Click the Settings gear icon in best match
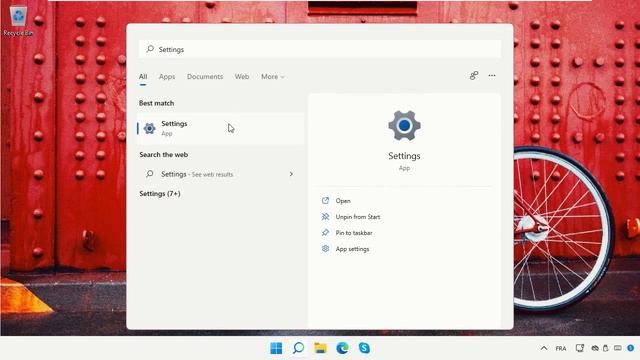Screen dimensions: 640x360 pyautogui.click(x=149, y=129)
